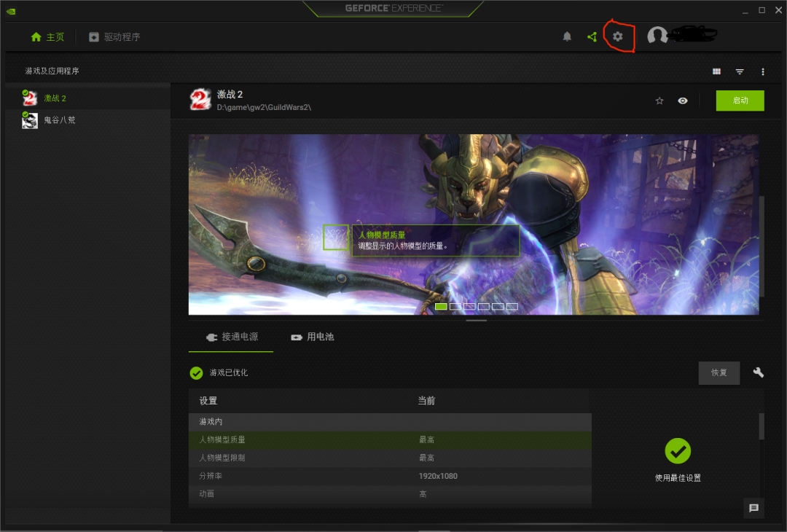The width and height of the screenshot is (787, 532).
Task: Go to the 主页 home tab
Action: (47, 37)
